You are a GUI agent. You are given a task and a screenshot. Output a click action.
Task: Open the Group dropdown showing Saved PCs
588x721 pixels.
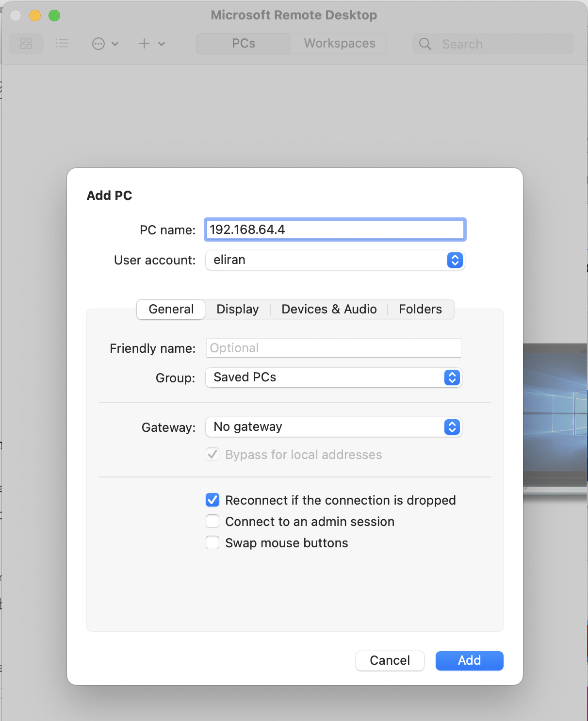point(334,377)
